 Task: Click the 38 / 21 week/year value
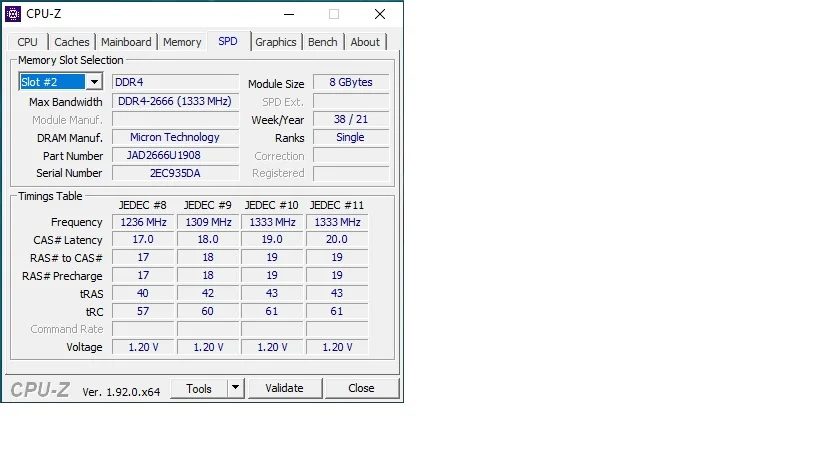(x=351, y=119)
